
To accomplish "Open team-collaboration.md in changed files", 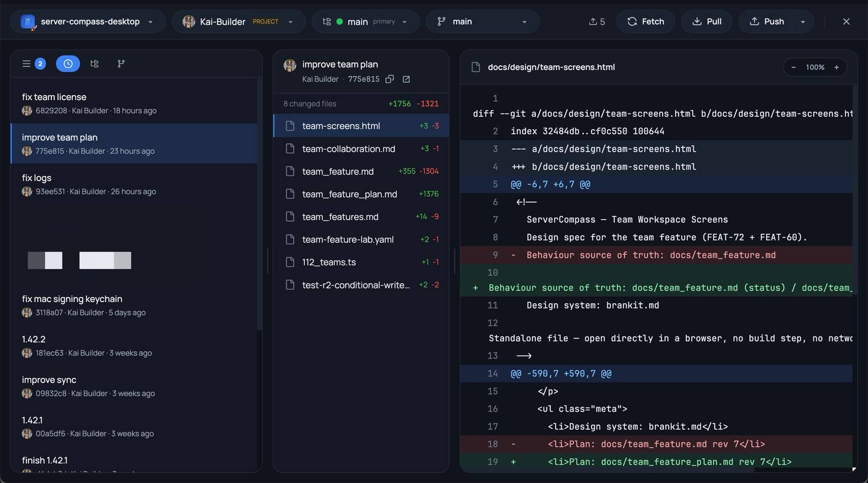I will point(361,149).
